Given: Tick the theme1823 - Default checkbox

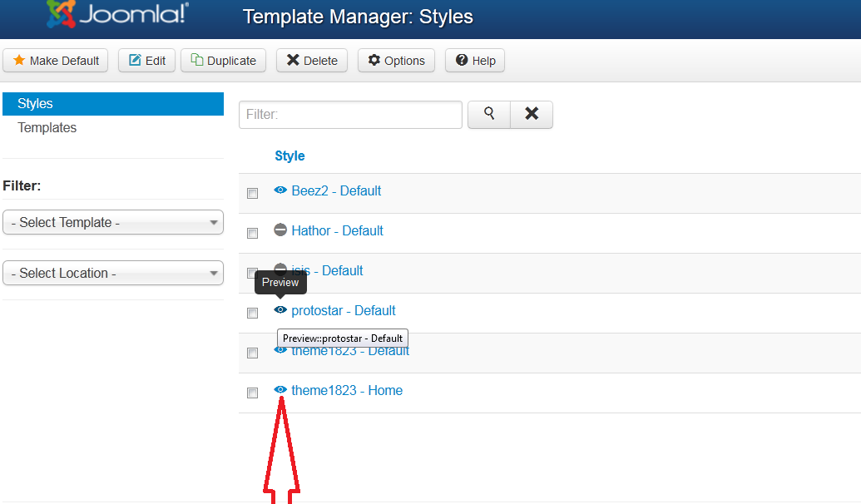Looking at the screenshot, I should point(253,353).
